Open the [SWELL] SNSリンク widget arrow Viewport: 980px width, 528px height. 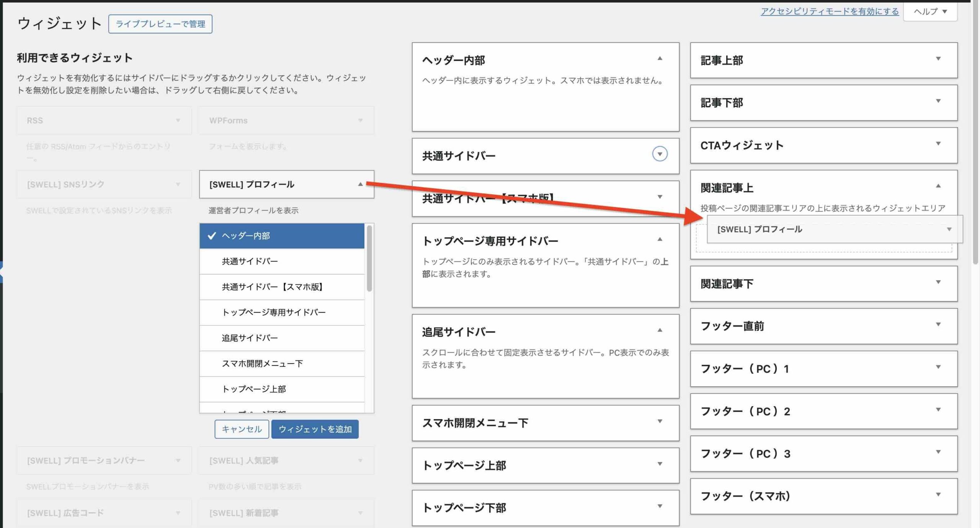(x=178, y=184)
